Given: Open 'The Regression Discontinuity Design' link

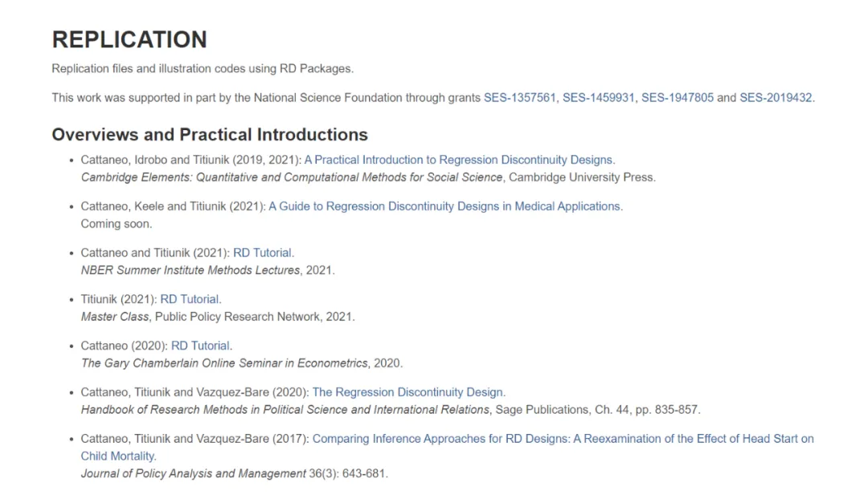Looking at the screenshot, I should coord(408,393).
